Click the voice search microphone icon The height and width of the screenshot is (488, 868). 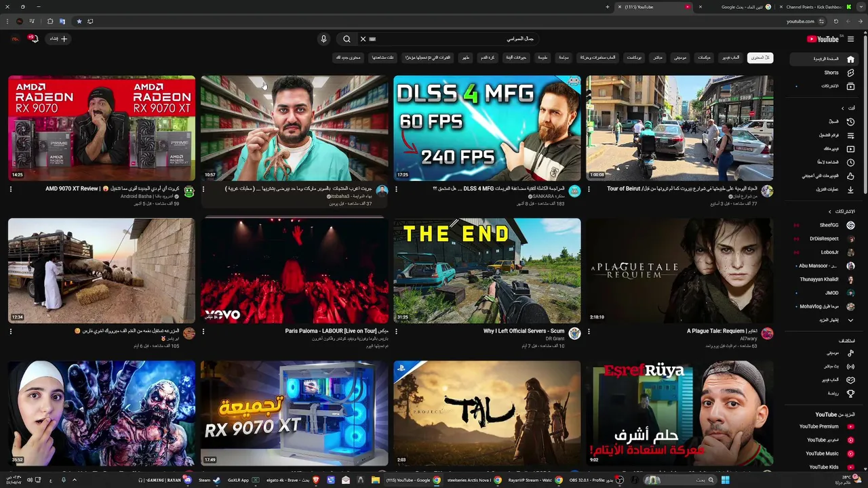click(x=323, y=39)
